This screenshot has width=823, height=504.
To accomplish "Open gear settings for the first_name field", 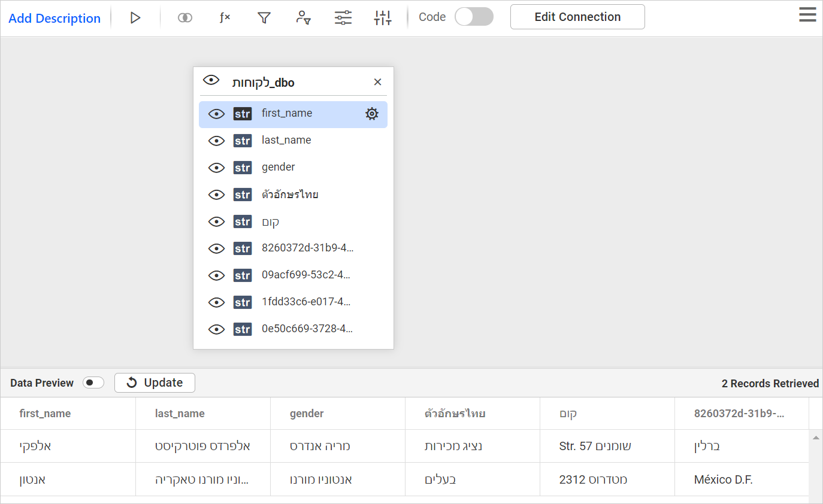I will point(371,113).
